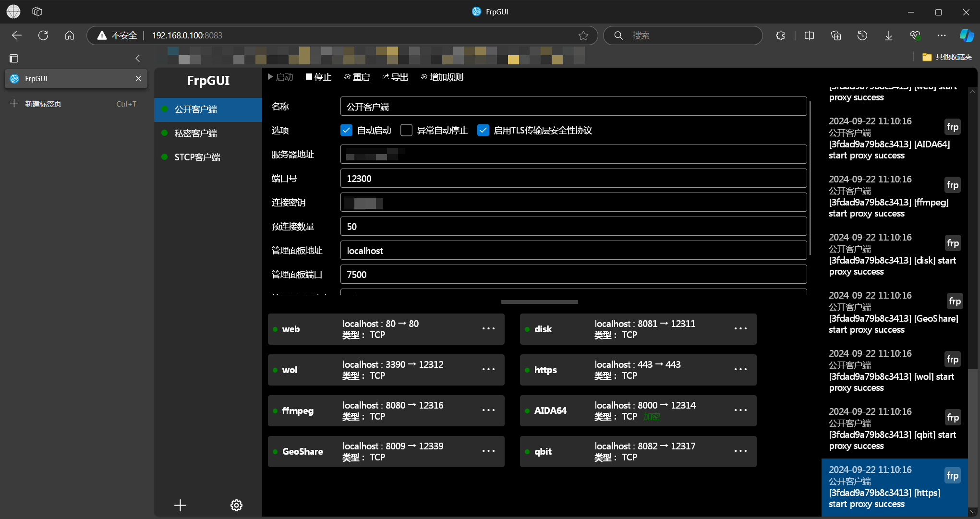
Task: Click the log scrollbar up arrow
Action: point(972,91)
